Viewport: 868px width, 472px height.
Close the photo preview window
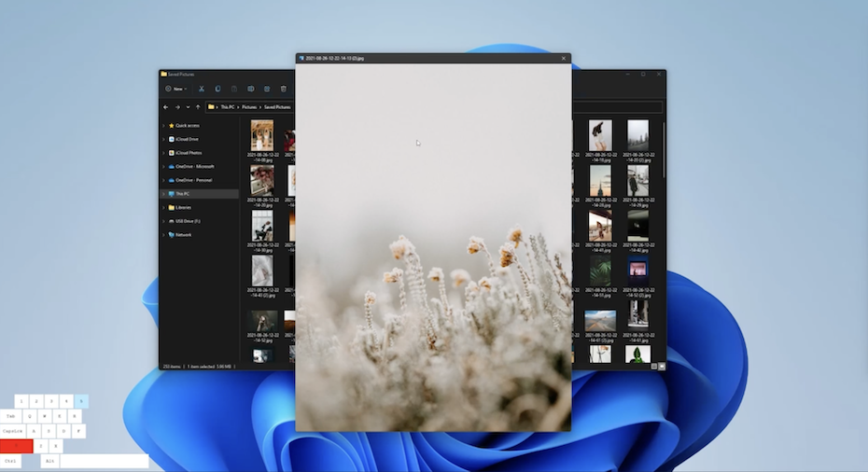click(563, 58)
